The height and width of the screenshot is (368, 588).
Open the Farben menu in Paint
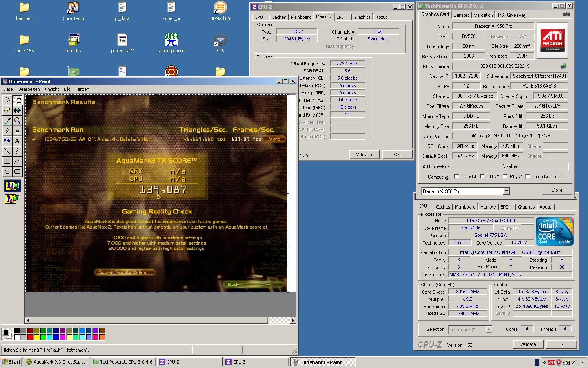click(82, 89)
